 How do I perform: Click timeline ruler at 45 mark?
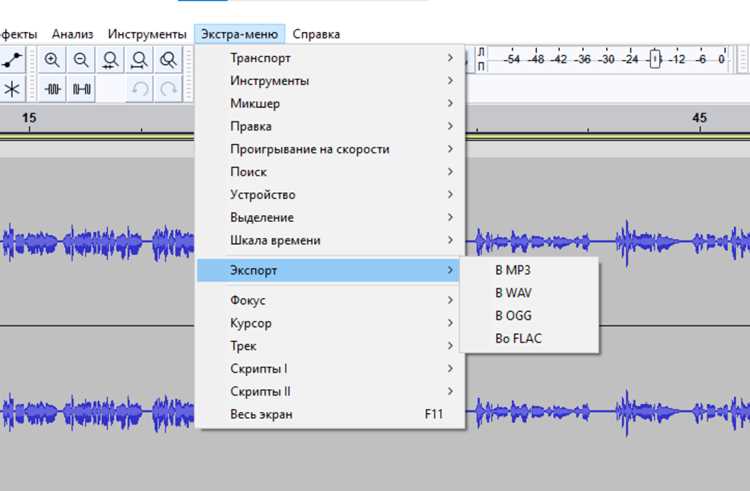pyautogui.click(x=699, y=119)
